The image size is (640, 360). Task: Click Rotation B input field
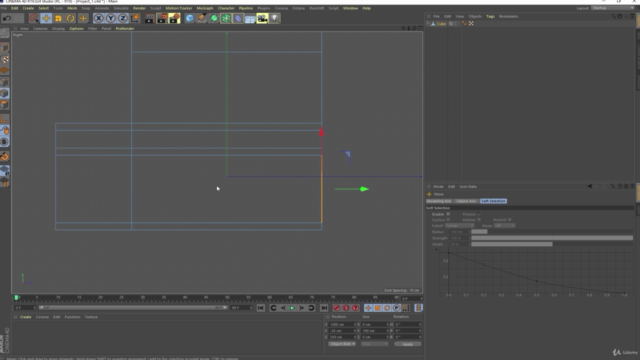click(x=407, y=337)
